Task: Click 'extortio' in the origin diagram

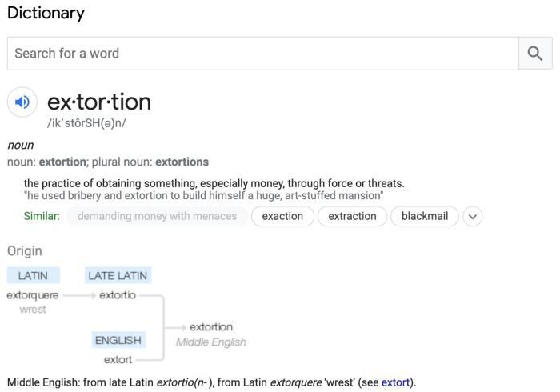Action: coord(118,295)
